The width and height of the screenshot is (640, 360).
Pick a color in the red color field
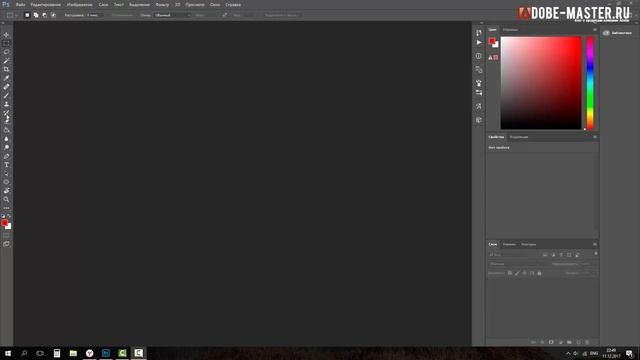point(541,83)
